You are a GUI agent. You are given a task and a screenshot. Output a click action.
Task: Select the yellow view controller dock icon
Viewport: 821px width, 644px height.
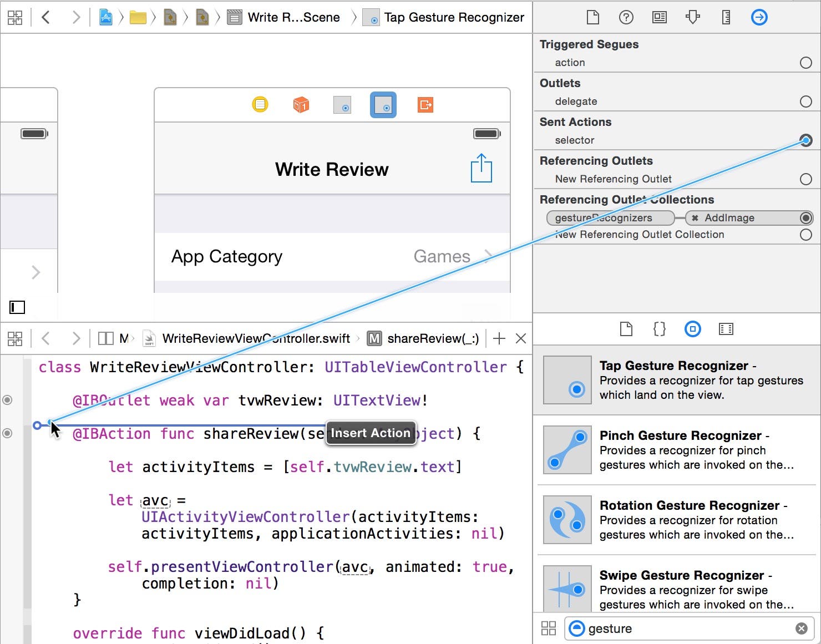click(x=260, y=104)
